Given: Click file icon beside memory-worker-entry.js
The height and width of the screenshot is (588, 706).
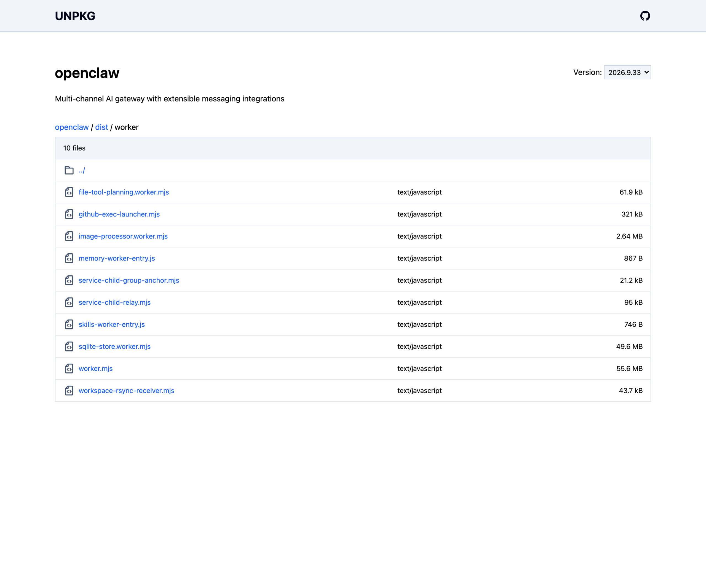Looking at the screenshot, I should point(69,258).
